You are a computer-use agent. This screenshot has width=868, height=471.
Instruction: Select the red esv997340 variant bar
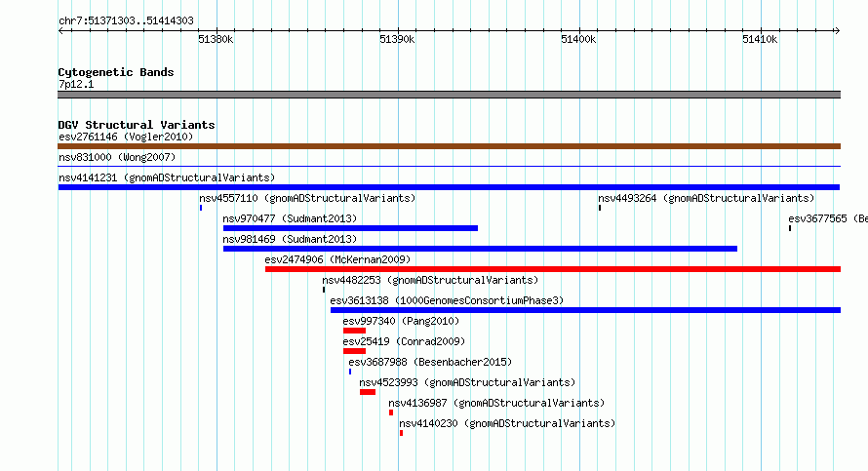click(354, 331)
